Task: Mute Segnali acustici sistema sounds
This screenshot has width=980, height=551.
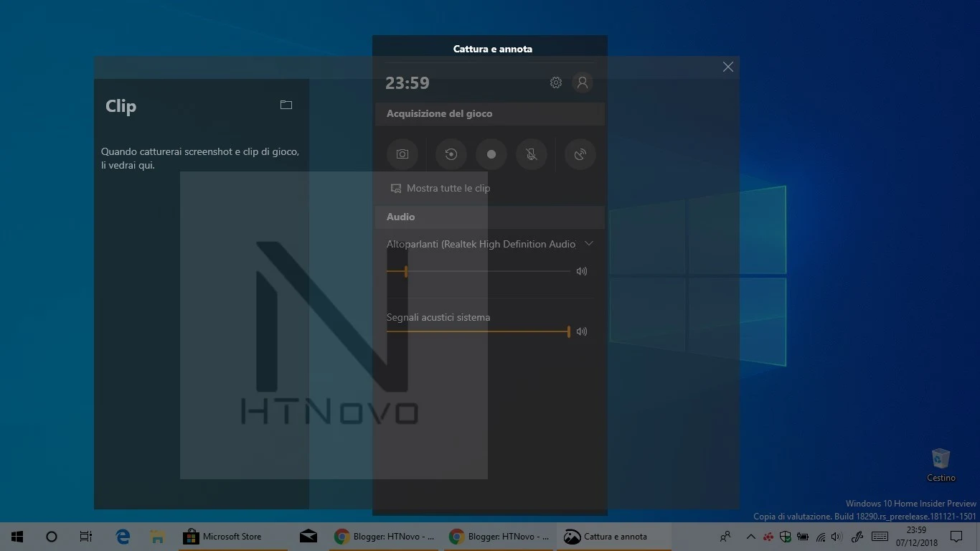Action: (x=582, y=331)
